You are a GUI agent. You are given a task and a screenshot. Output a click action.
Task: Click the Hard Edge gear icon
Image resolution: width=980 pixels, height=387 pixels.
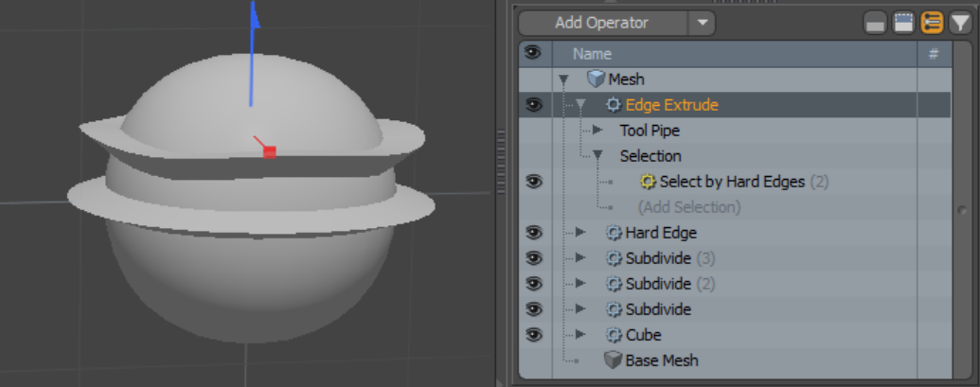coord(615,233)
